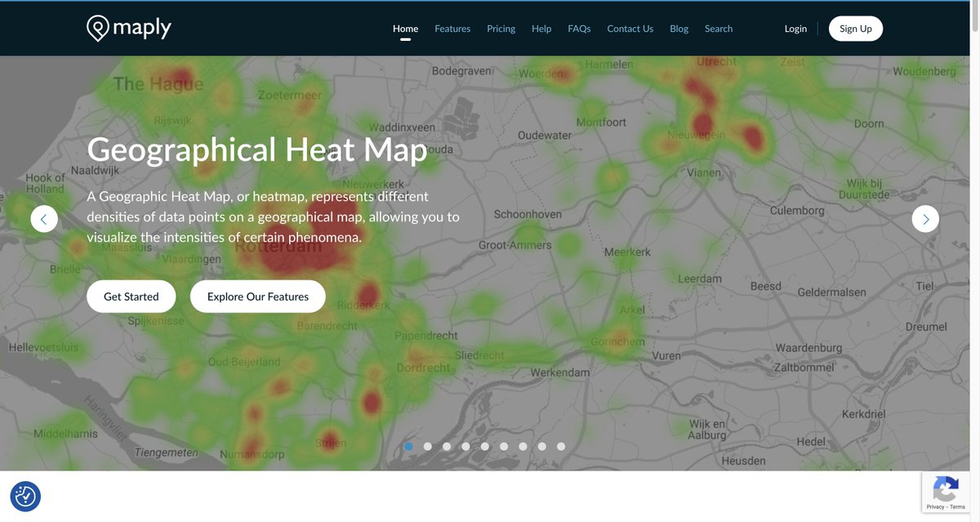This screenshot has height=522, width=980.
Task: Select the second carousel dot
Action: pos(427,447)
